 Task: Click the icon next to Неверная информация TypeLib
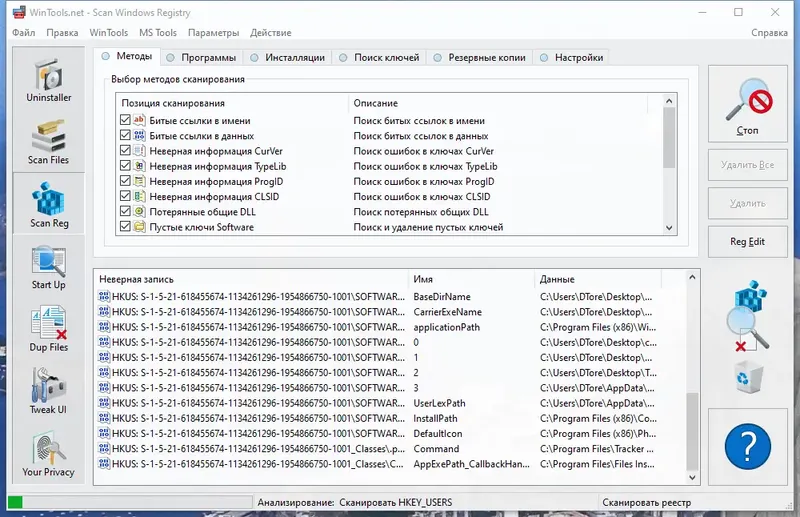139,166
